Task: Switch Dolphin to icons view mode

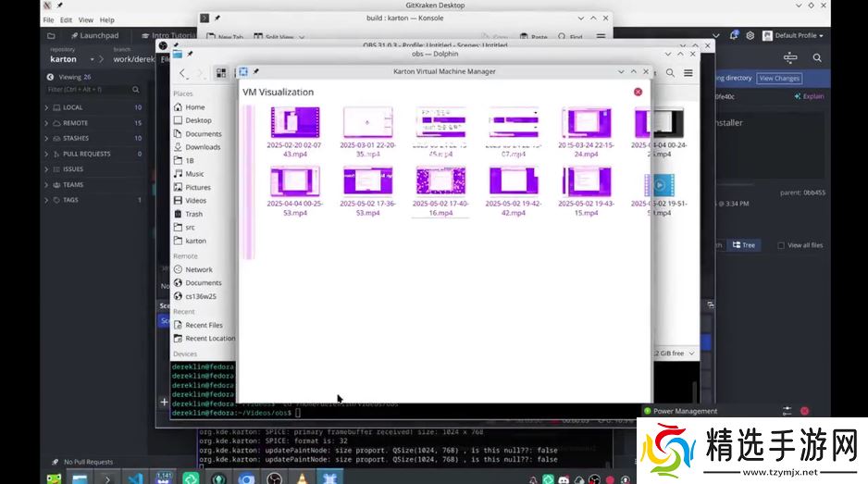Action: click(x=221, y=72)
